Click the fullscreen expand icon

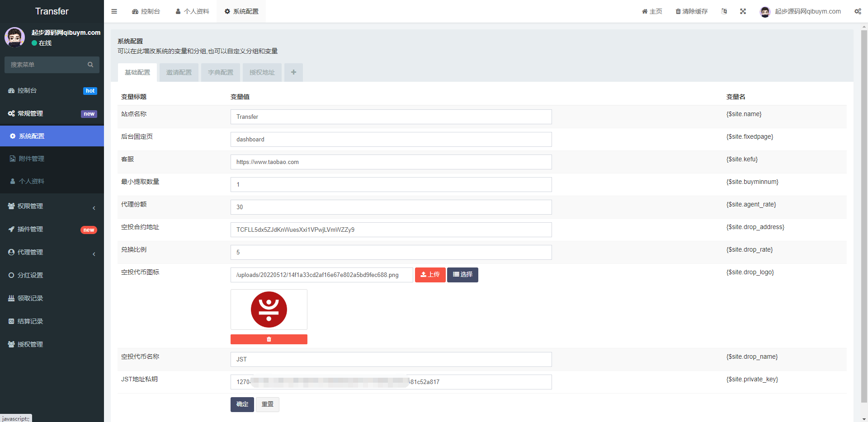point(743,11)
